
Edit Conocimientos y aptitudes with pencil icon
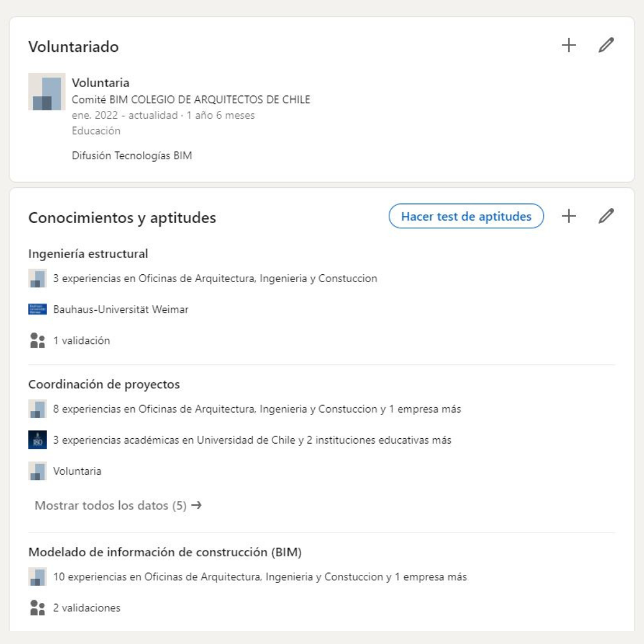606,216
